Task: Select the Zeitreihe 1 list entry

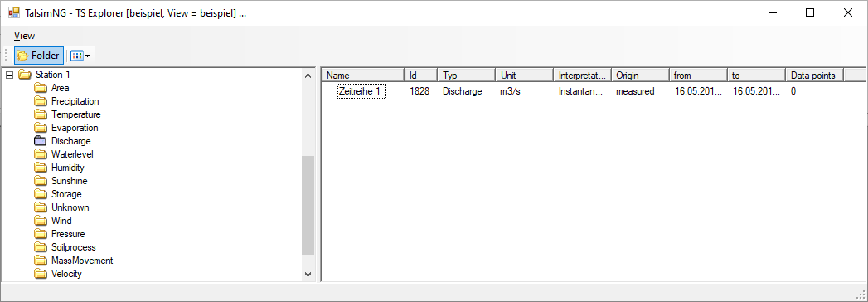Action: 361,91
